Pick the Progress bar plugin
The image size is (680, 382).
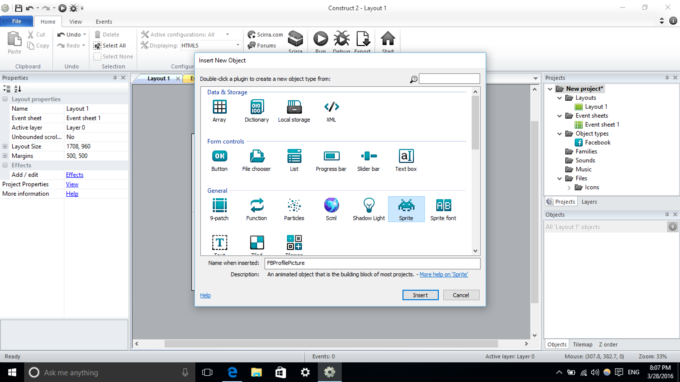click(331, 156)
